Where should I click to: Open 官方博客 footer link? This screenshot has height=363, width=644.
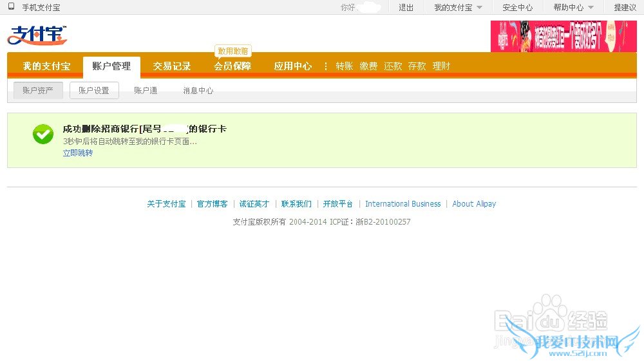(x=212, y=203)
